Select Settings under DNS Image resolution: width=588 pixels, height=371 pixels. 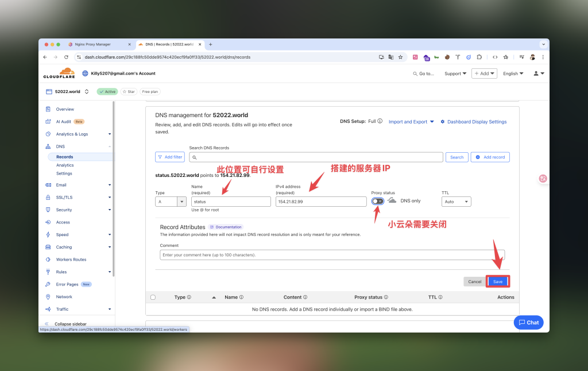[x=64, y=173]
